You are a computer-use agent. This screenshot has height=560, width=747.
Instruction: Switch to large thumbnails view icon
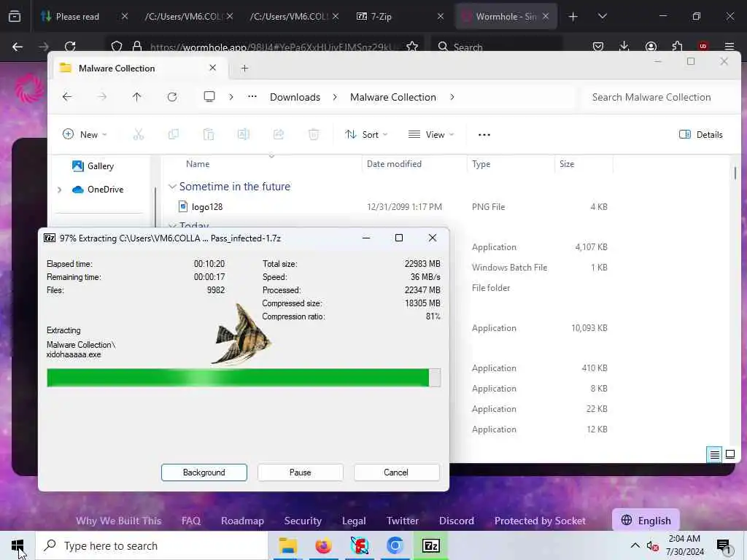point(729,455)
